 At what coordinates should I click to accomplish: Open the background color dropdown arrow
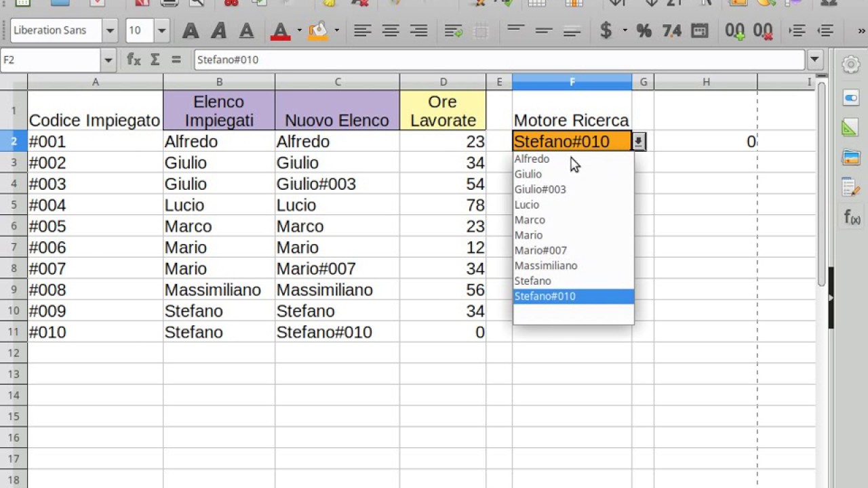click(x=336, y=30)
